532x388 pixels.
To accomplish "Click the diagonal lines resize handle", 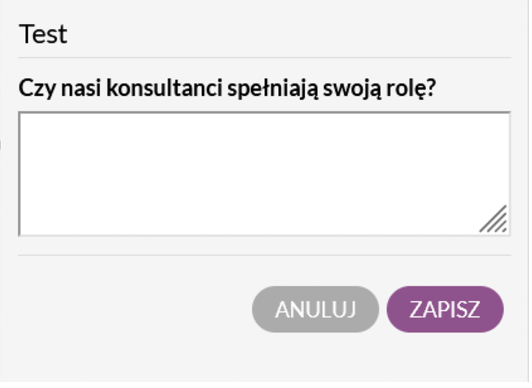I will pyautogui.click(x=494, y=219).
